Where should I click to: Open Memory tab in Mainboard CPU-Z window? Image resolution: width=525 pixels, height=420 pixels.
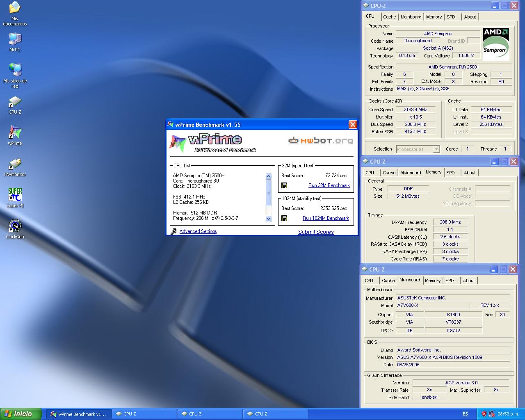point(433,281)
